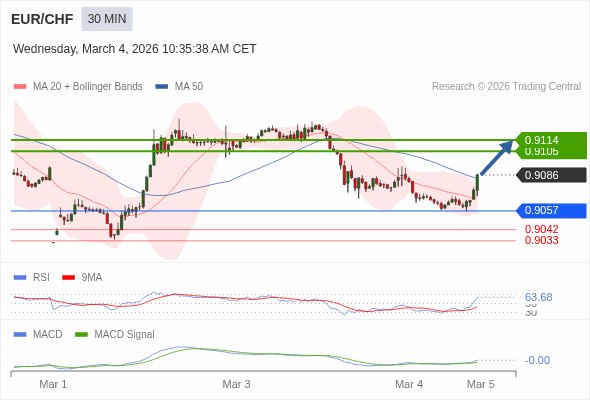This screenshot has width=590, height=400.
Task: Click the RSI blue legend swatch
Action: (20, 278)
